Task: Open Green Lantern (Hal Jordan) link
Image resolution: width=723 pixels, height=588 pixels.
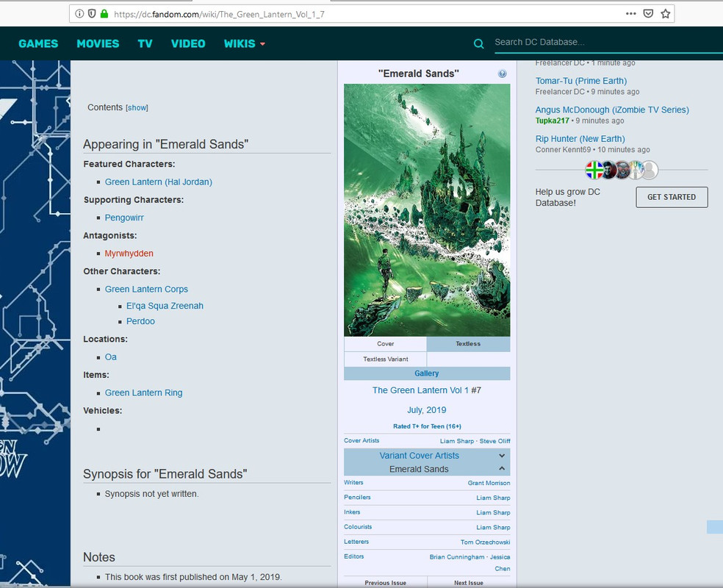Action: (159, 182)
